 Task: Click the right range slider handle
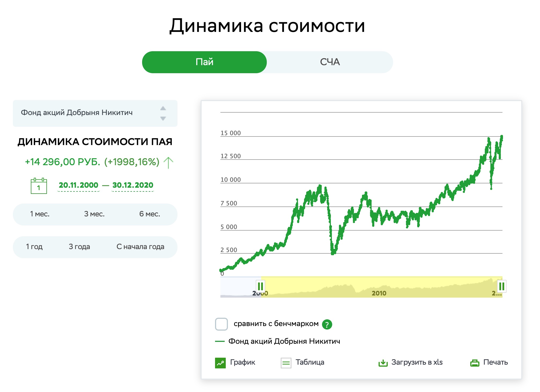pos(501,286)
